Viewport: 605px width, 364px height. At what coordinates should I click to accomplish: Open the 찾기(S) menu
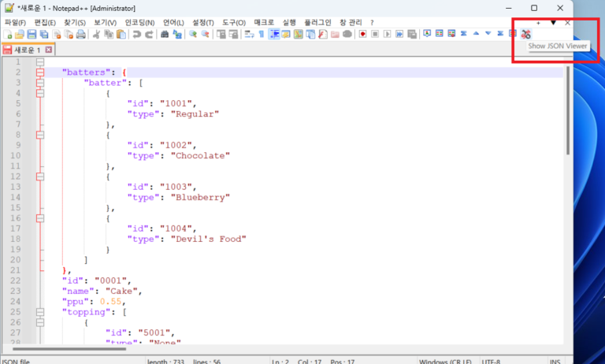pos(75,23)
